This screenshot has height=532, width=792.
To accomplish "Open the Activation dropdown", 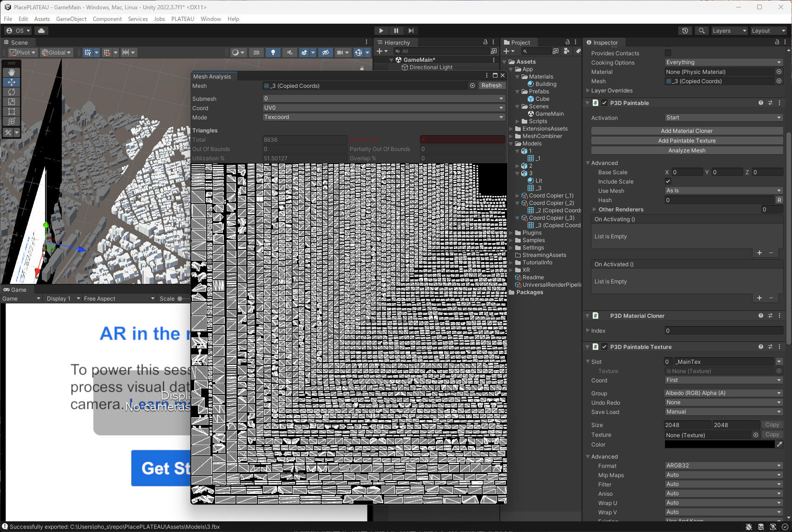I will pyautogui.click(x=724, y=118).
